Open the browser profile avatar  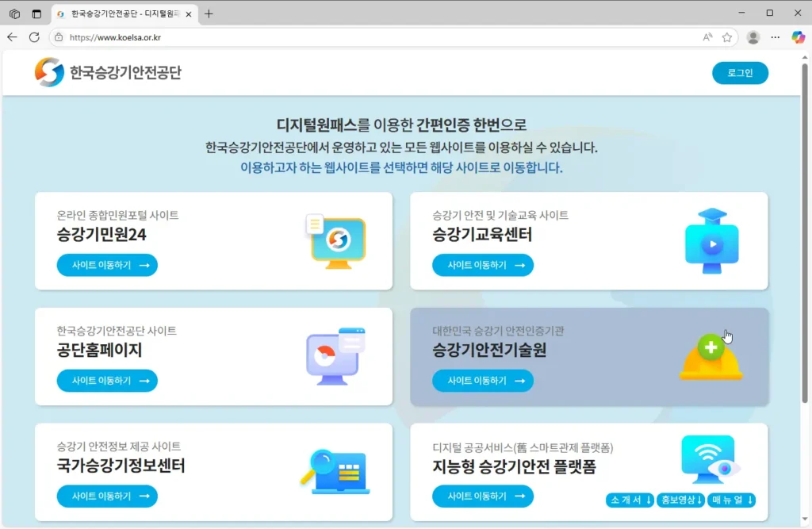point(753,37)
